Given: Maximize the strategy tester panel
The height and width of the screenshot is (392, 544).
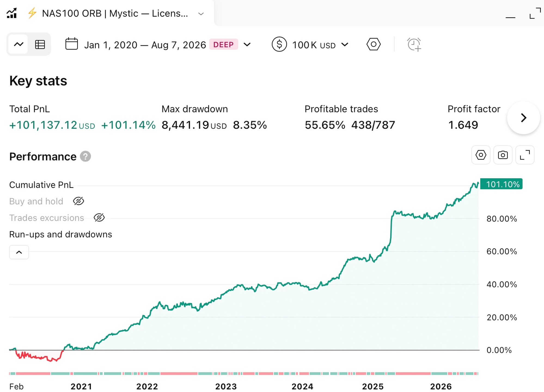Looking at the screenshot, I should pos(535,13).
